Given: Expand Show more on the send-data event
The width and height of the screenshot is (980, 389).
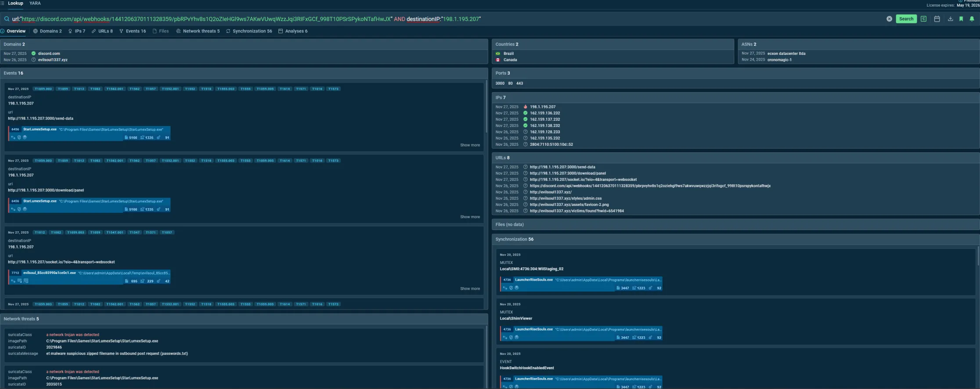Looking at the screenshot, I should pos(470,145).
